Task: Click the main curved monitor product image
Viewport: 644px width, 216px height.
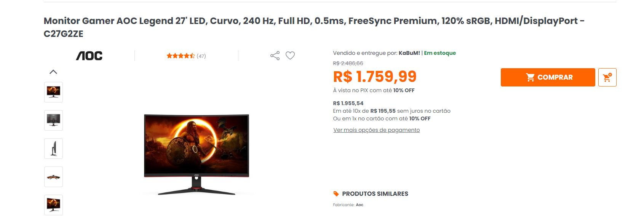Action: pyautogui.click(x=197, y=154)
